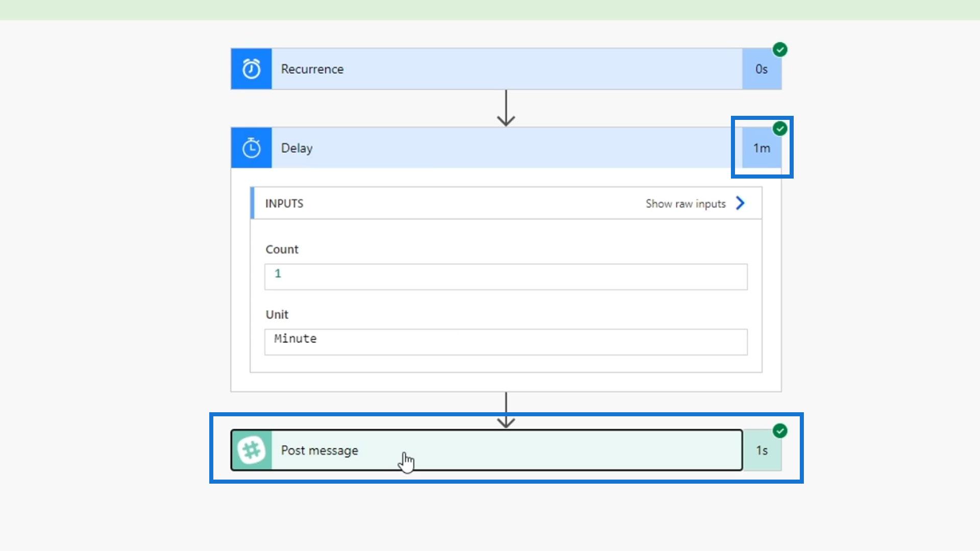
Task: Click the 1m duration badge on Delay
Action: tap(762, 148)
